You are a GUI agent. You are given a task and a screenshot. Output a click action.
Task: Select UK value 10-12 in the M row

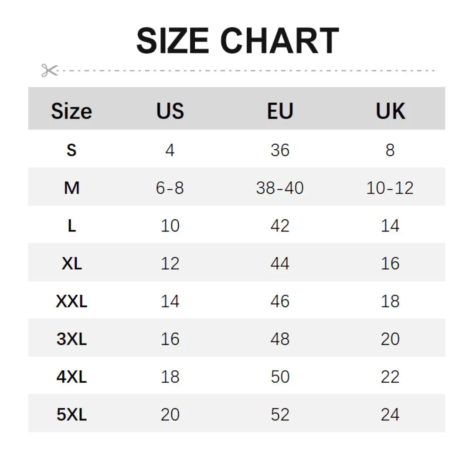pos(390,188)
